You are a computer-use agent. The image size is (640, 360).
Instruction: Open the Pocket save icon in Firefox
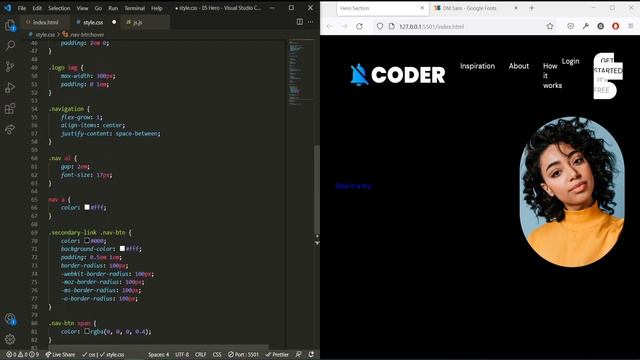[571, 26]
